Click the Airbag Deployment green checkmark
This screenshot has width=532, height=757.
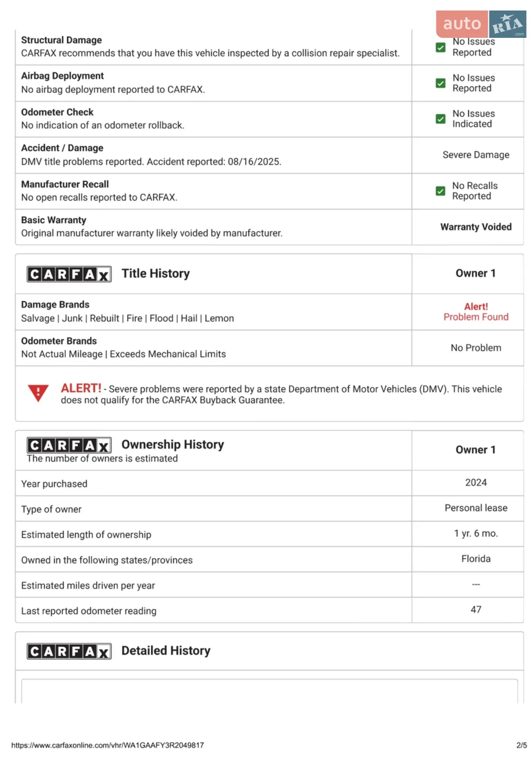pos(441,83)
